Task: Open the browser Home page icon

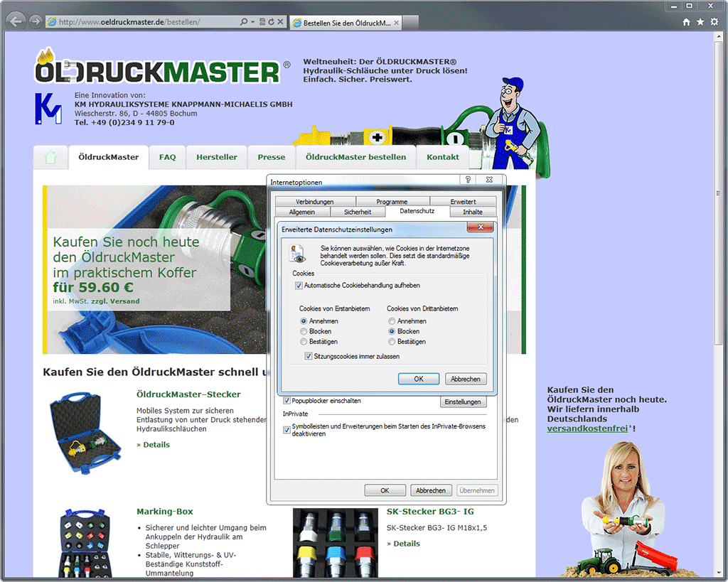Action: click(x=686, y=22)
